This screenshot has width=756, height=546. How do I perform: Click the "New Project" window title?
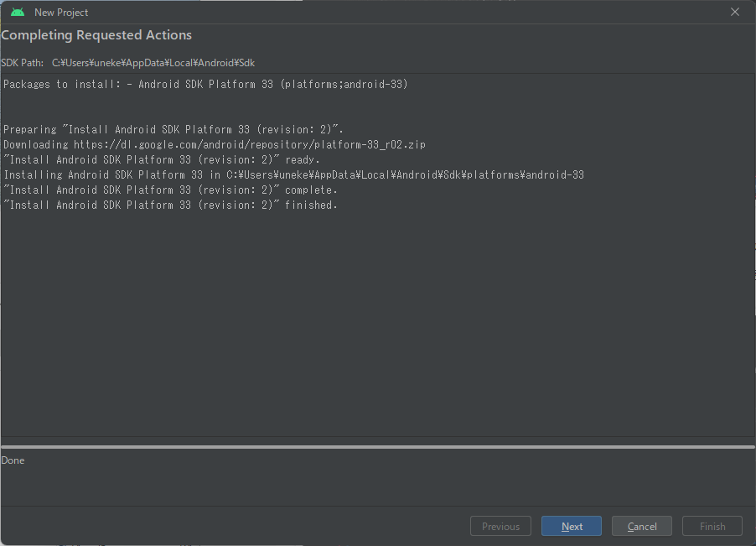tap(61, 13)
